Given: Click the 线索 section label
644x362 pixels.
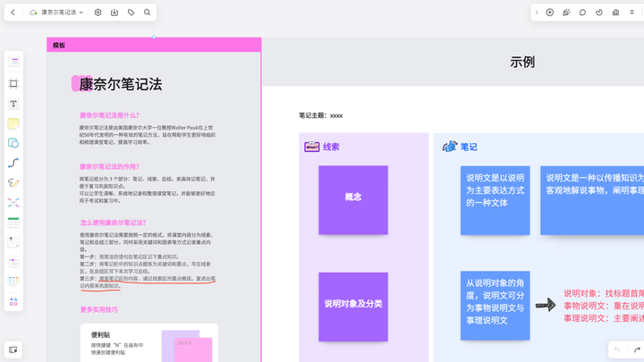Looking at the screenshot, I should tap(331, 147).
